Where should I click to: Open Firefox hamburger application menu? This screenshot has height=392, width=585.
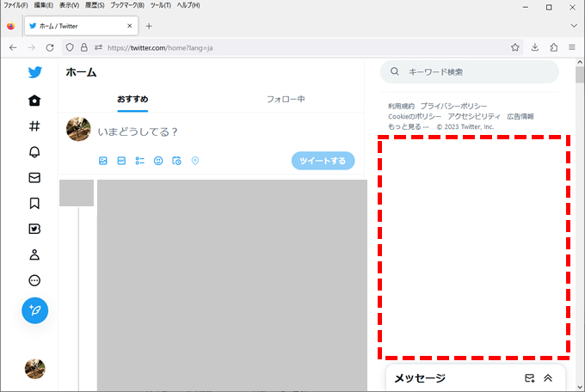tap(572, 47)
